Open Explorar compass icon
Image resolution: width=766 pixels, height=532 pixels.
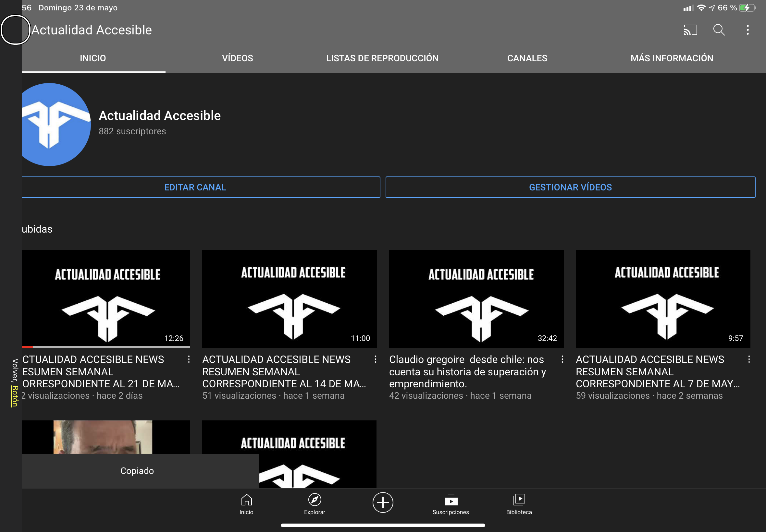(315, 504)
